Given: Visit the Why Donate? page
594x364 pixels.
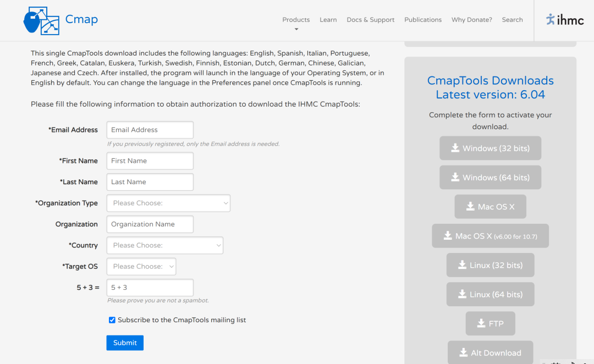Looking at the screenshot, I should click(472, 20).
